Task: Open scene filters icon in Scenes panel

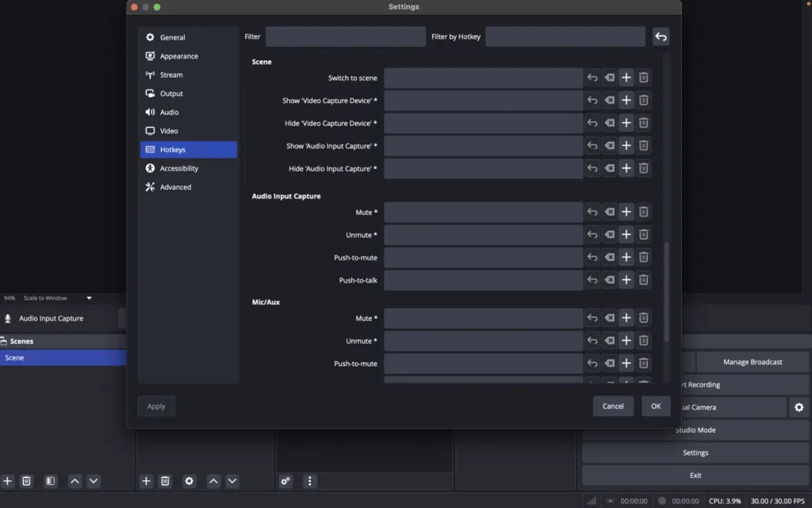Action: point(50,481)
